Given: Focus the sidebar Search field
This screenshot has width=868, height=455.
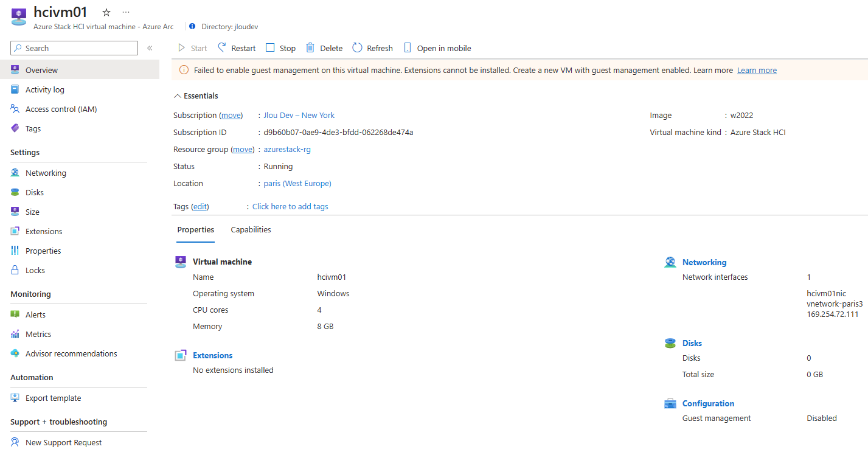Looking at the screenshot, I should (74, 48).
